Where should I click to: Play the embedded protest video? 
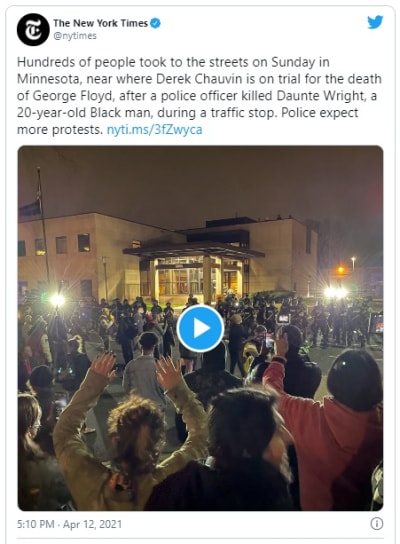tap(200, 328)
